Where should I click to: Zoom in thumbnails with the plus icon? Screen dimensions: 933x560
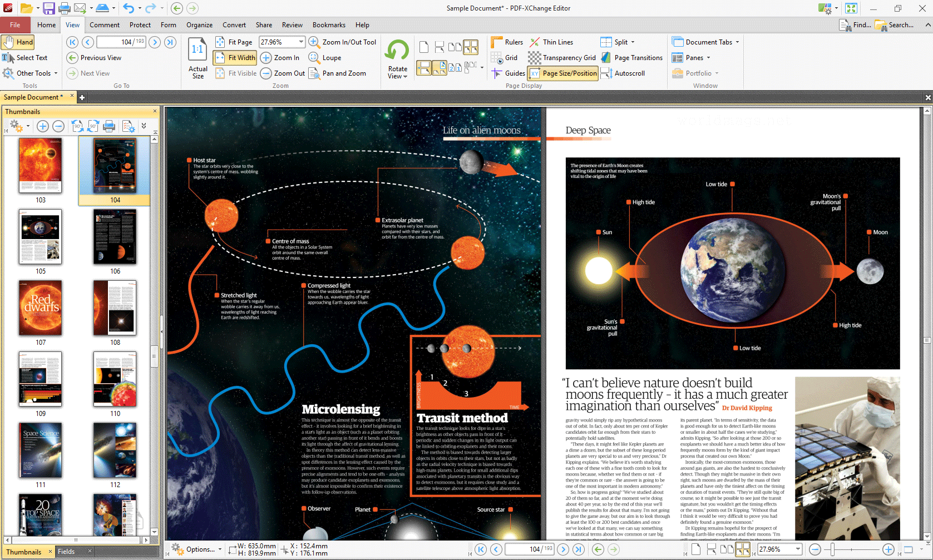click(42, 126)
